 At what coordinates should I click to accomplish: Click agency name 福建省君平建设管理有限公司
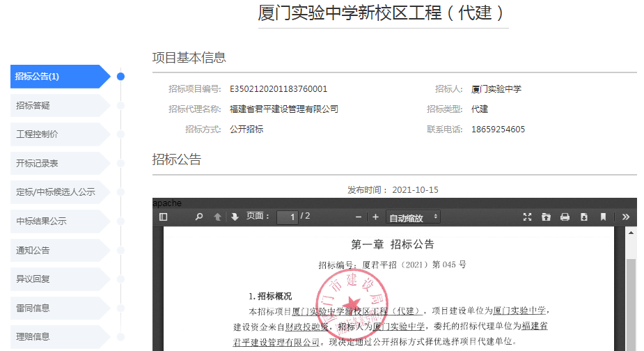coord(284,109)
